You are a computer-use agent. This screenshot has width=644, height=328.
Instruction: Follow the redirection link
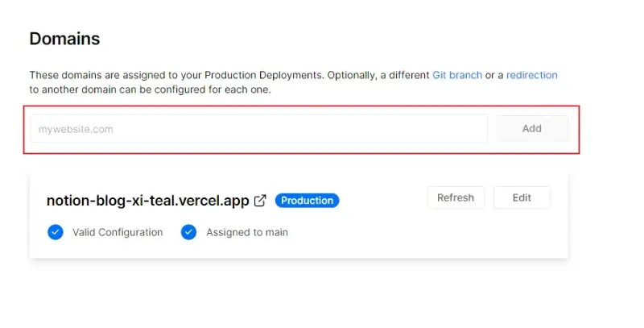point(531,75)
